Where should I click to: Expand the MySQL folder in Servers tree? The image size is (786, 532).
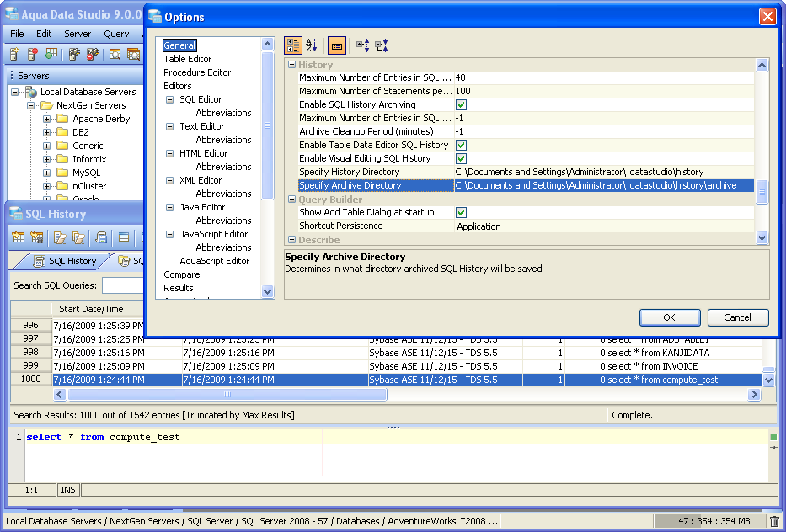click(x=46, y=173)
